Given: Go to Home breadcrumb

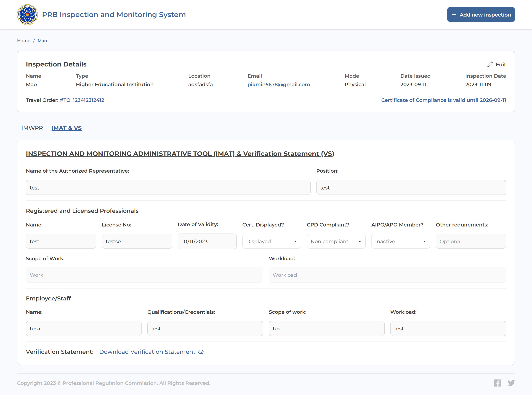Looking at the screenshot, I should (23, 41).
